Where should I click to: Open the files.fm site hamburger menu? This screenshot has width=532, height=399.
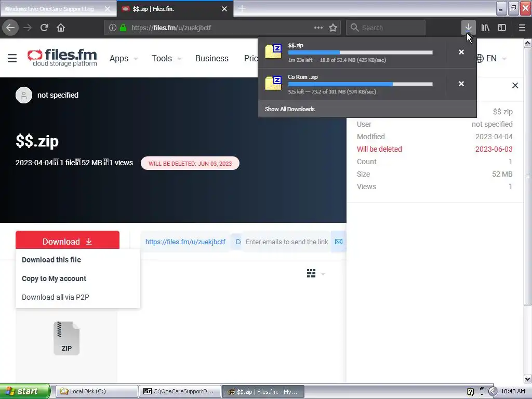click(x=12, y=58)
